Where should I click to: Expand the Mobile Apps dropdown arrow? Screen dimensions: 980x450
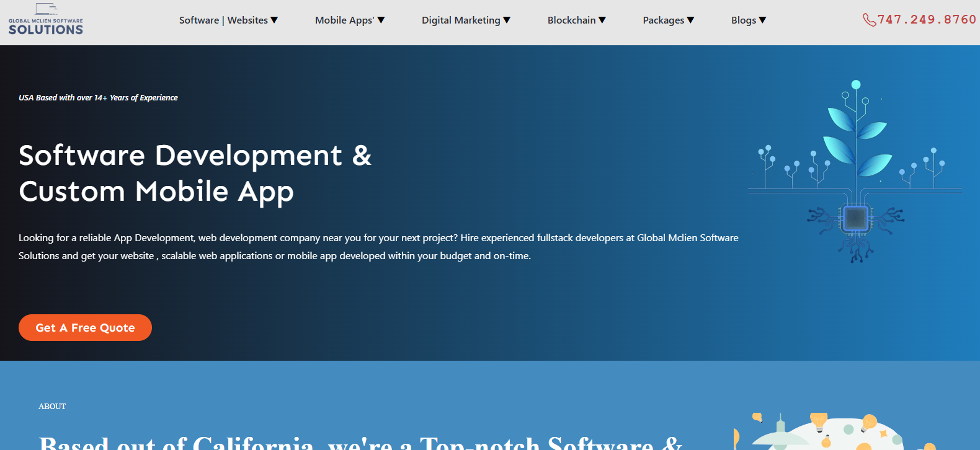pyautogui.click(x=381, y=20)
